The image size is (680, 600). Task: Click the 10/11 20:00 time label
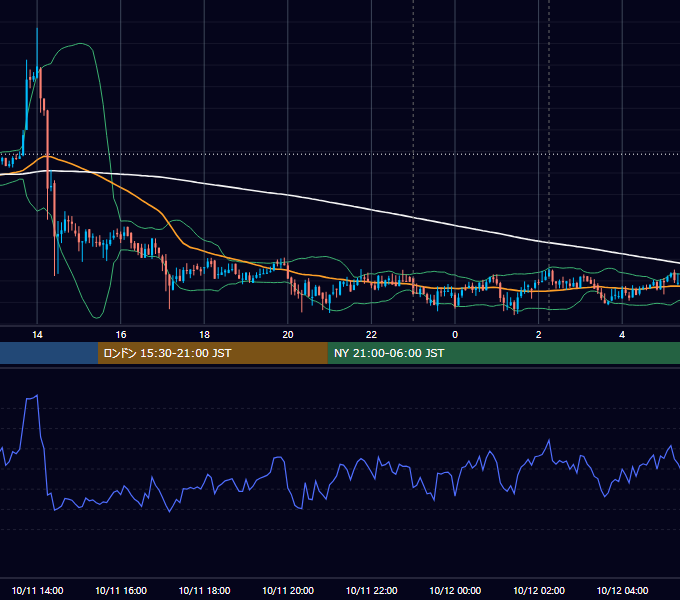tap(288, 590)
